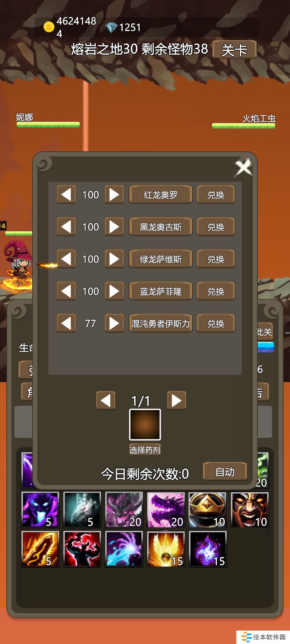Screen dimensions: 290x644
Task: Close the exchange dialog with X
Action: click(244, 168)
